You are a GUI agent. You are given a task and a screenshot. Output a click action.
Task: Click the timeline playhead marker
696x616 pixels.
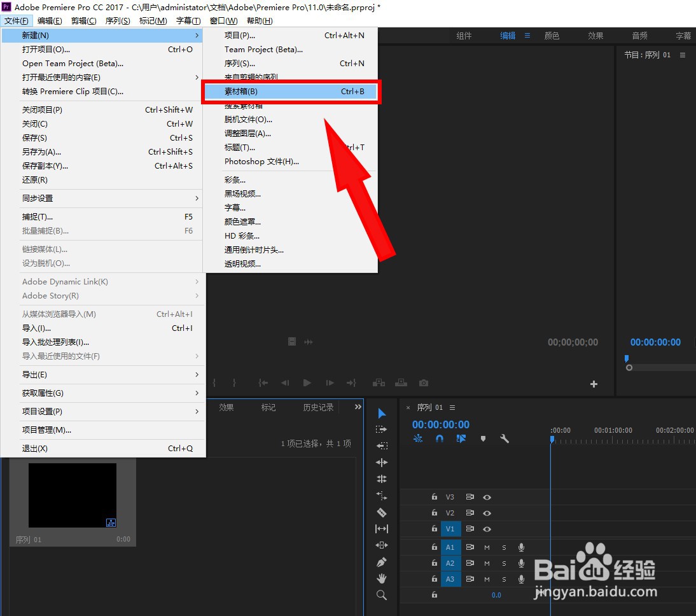click(552, 439)
